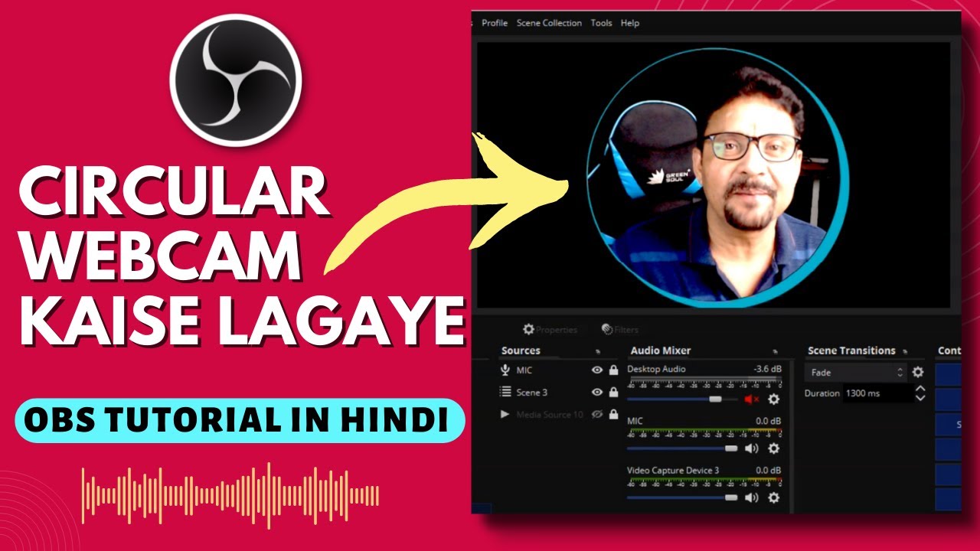Screen dimensions: 980x551
Task: Click the Scene Transitions panel title
Action: coord(851,350)
